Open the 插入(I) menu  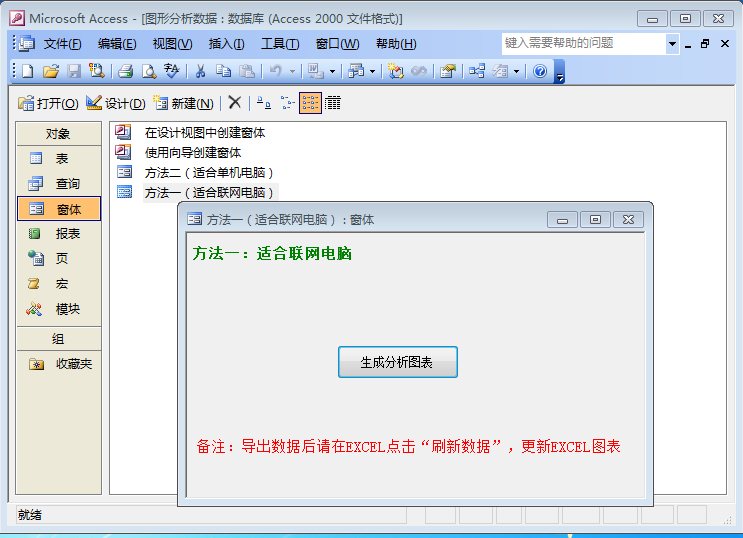pyautogui.click(x=227, y=44)
